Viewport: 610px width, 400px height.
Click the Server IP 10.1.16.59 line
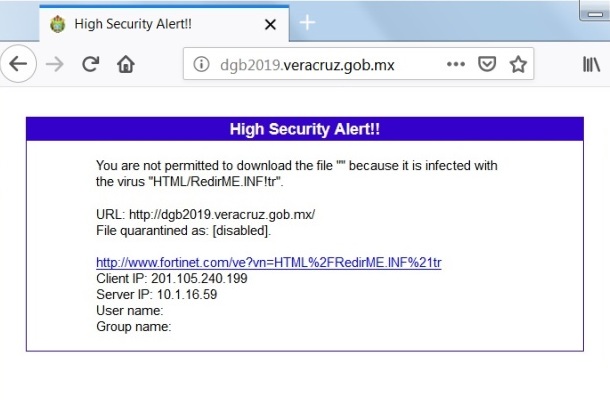[x=156, y=294]
